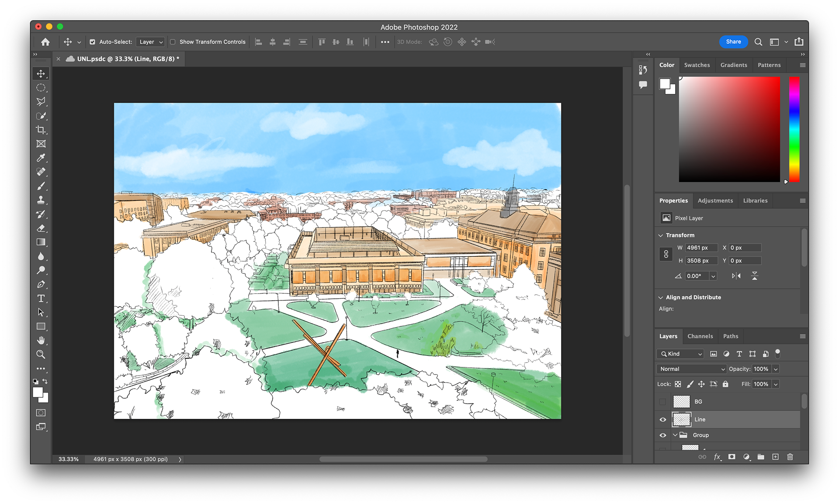This screenshot has width=839, height=504.
Task: Flip horizontal in Transform properties
Action: tap(736, 276)
